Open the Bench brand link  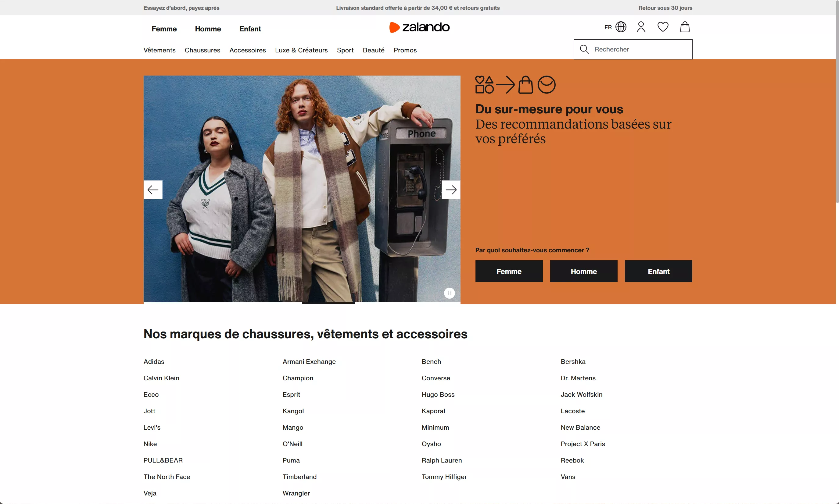pos(431,362)
